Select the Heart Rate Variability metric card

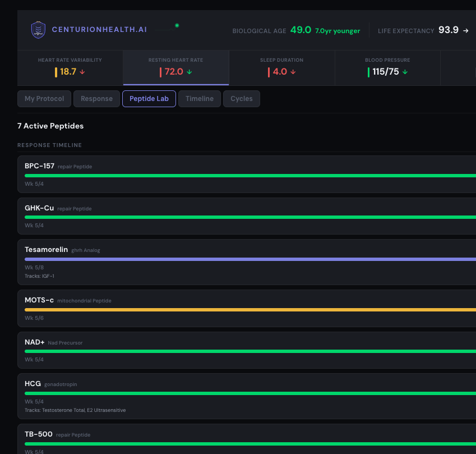[70, 67]
